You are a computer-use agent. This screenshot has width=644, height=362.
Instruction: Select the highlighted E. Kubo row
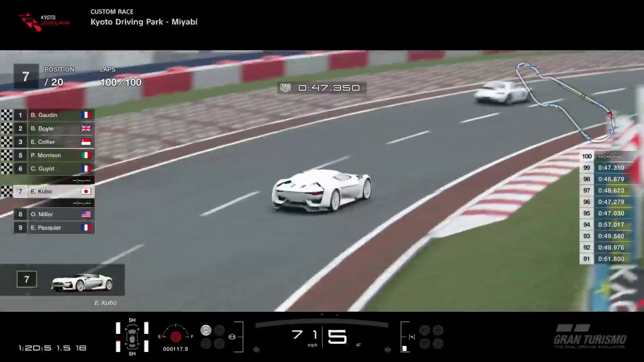point(54,192)
